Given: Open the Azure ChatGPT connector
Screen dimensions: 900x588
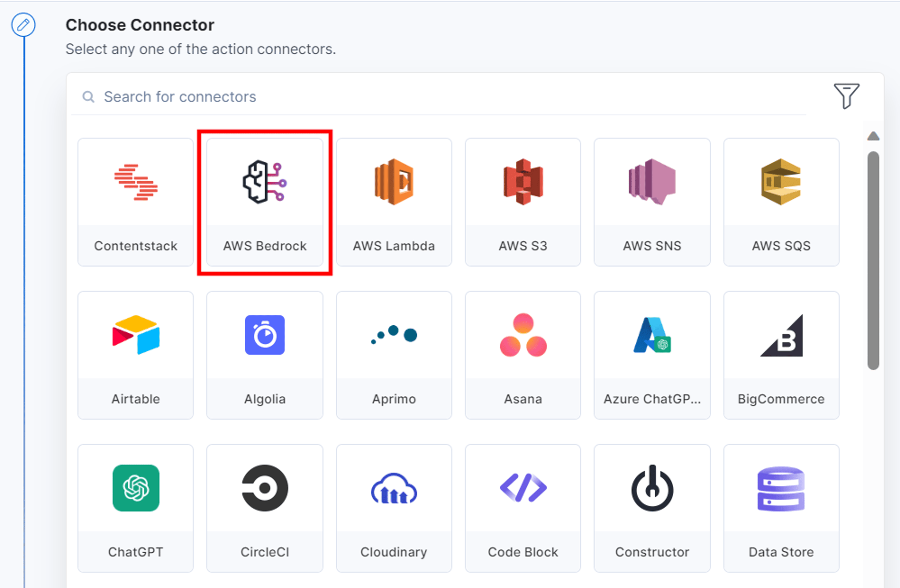Looking at the screenshot, I should click(652, 355).
